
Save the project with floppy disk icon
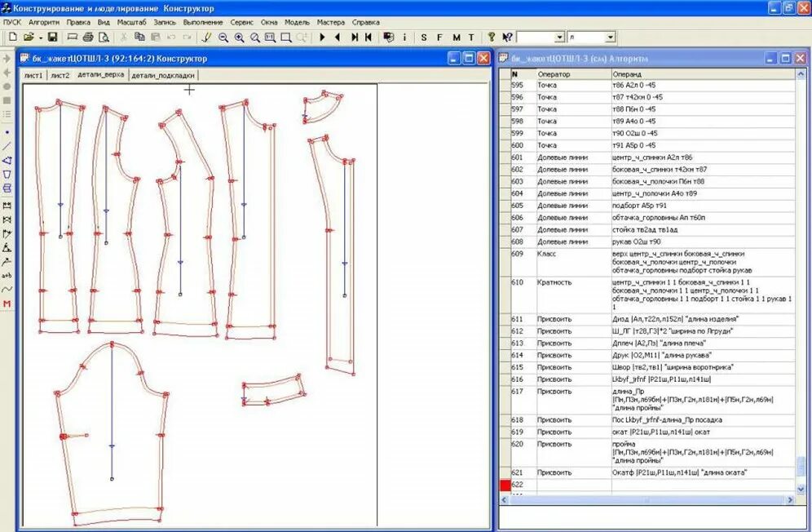pyautogui.click(x=52, y=38)
